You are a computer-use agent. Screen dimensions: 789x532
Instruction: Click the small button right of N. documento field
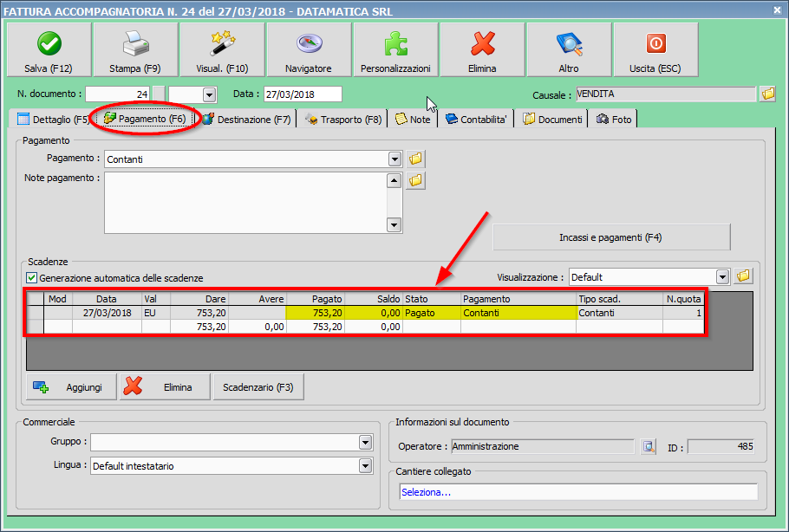coord(159,94)
